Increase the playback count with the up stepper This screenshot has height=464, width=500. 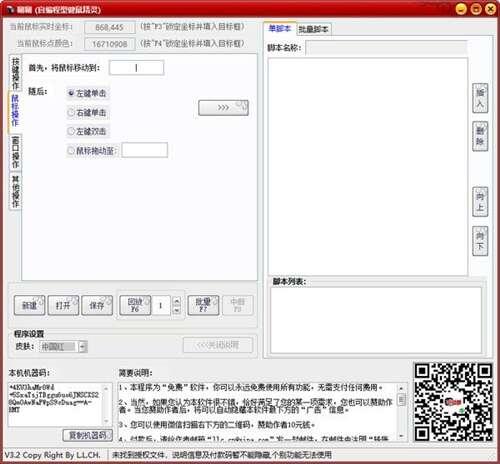[x=177, y=301]
